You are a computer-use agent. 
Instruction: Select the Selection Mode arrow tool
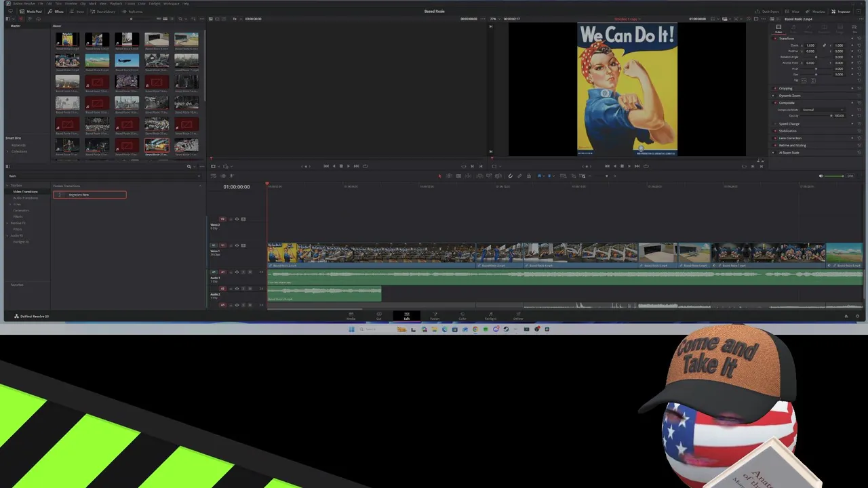click(x=439, y=176)
